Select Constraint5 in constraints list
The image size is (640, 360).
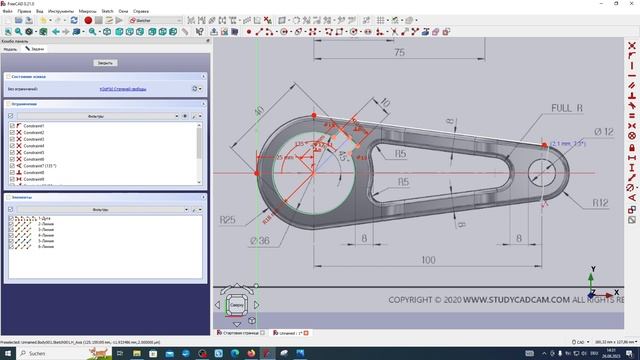[34, 152]
